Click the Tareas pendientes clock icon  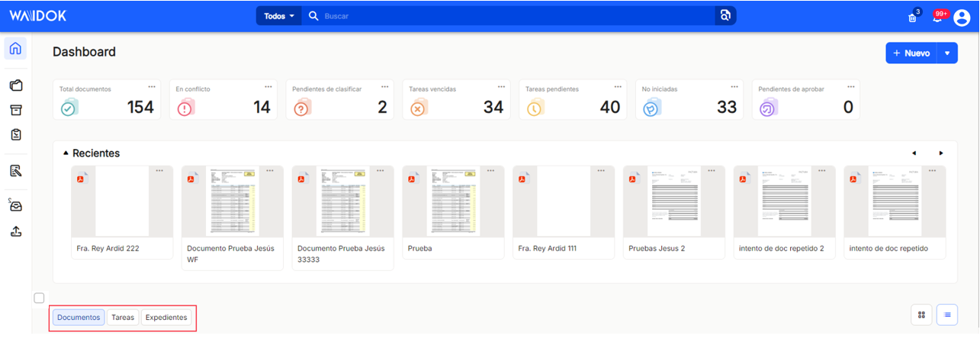pyautogui.click(x=535, y=108)
